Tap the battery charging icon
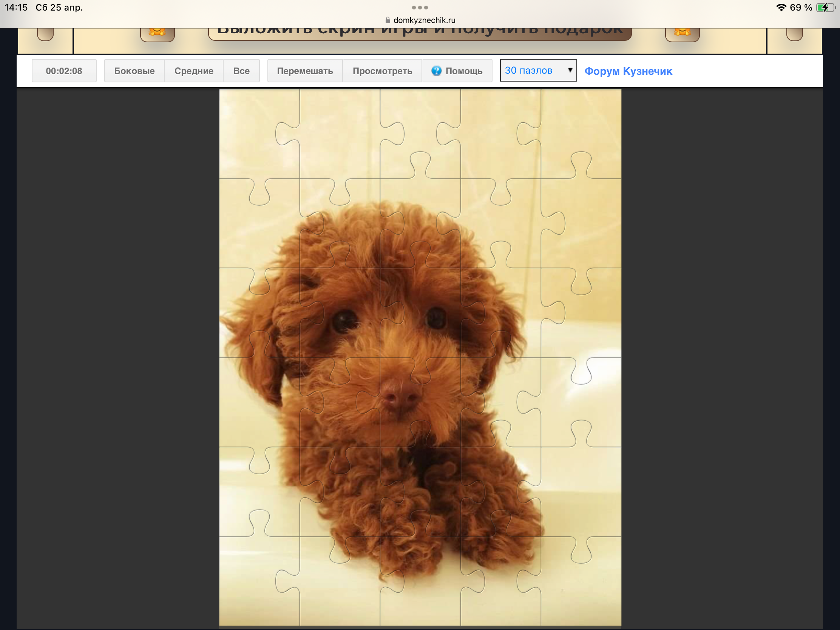 (825, 8)
